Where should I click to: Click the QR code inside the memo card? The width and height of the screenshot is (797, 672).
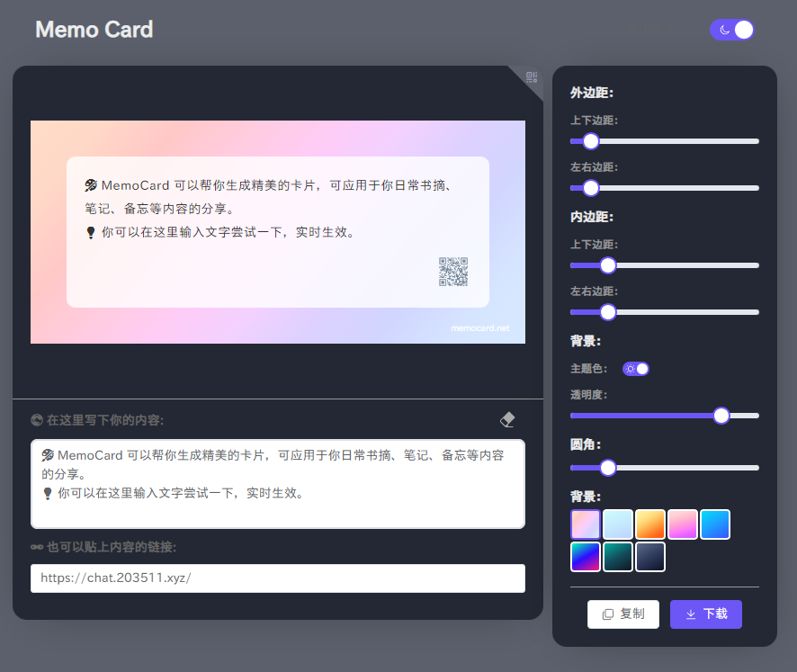453,272
